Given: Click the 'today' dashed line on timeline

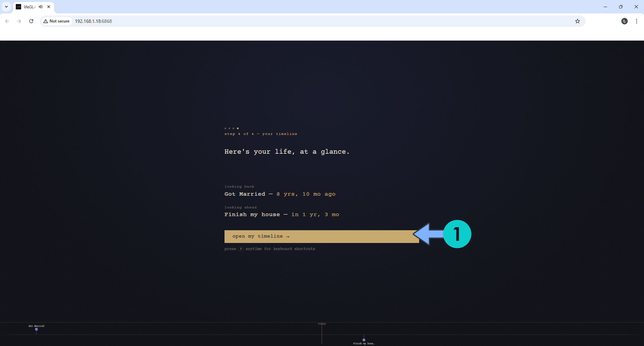Looking at the screenshot, I should tap(321, 333).
